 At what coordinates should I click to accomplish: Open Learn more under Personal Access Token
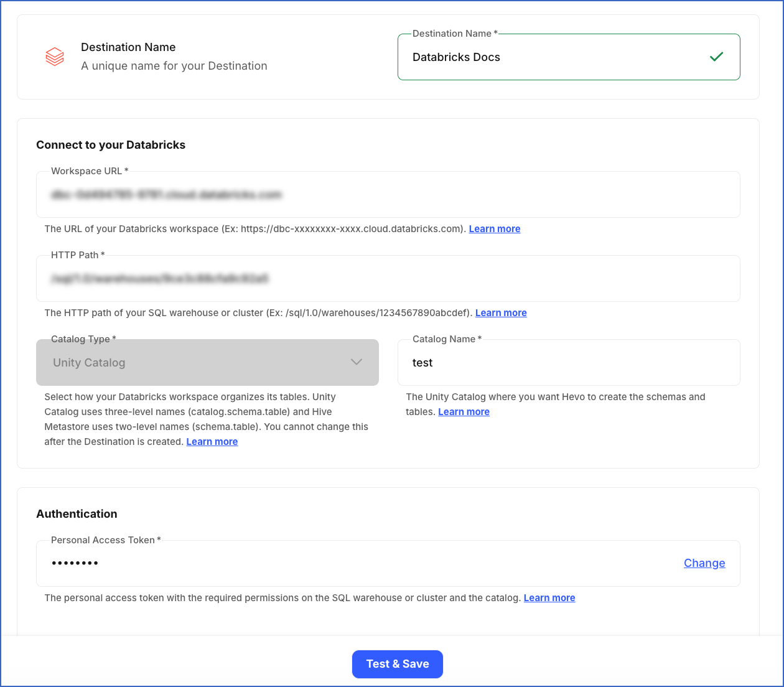point(549,598)
